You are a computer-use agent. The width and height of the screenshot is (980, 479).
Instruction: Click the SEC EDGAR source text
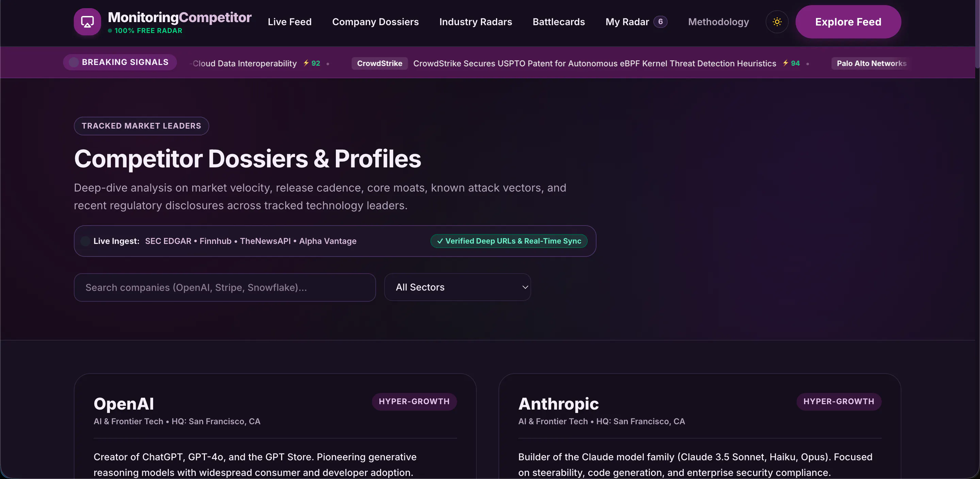168,241
